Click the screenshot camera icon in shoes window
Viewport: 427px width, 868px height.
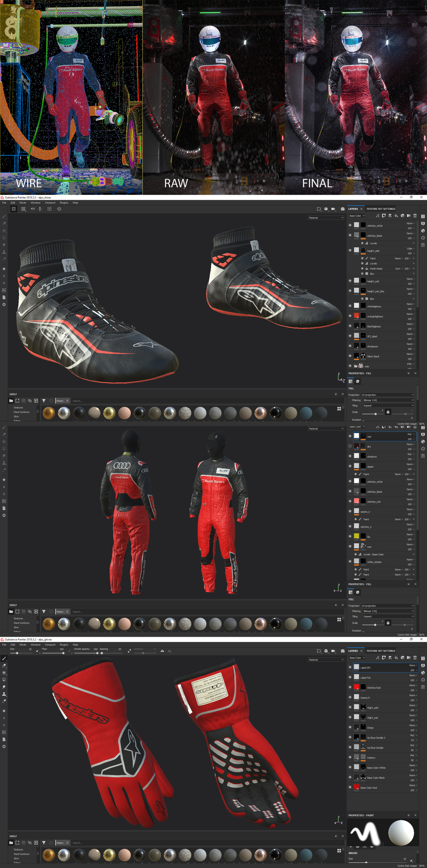point(343,209)
